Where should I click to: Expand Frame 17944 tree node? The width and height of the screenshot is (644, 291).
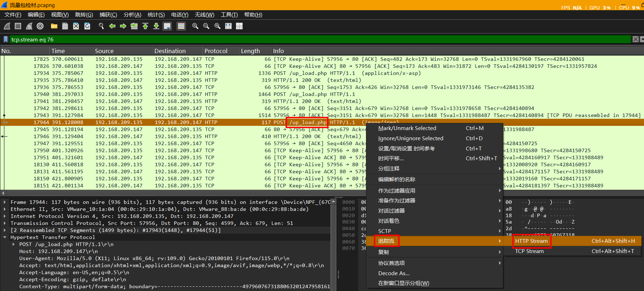[x=5, y=202]
